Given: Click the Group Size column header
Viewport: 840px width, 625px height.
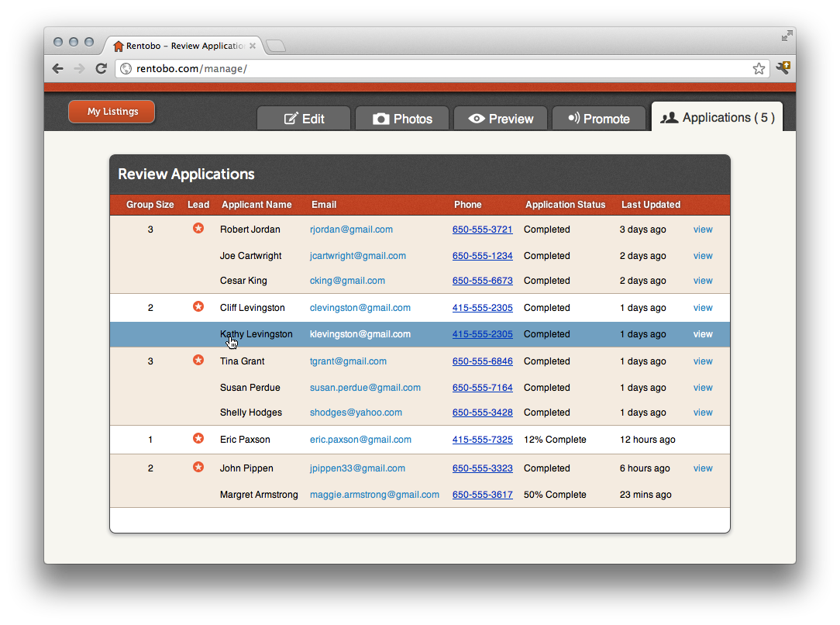Looking at the screenshot, I should [x=150, y=205].
